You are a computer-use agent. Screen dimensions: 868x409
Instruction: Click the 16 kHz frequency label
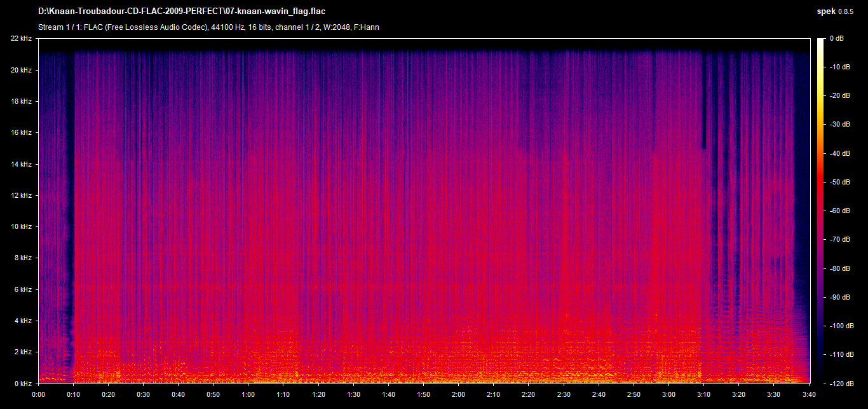22,132
